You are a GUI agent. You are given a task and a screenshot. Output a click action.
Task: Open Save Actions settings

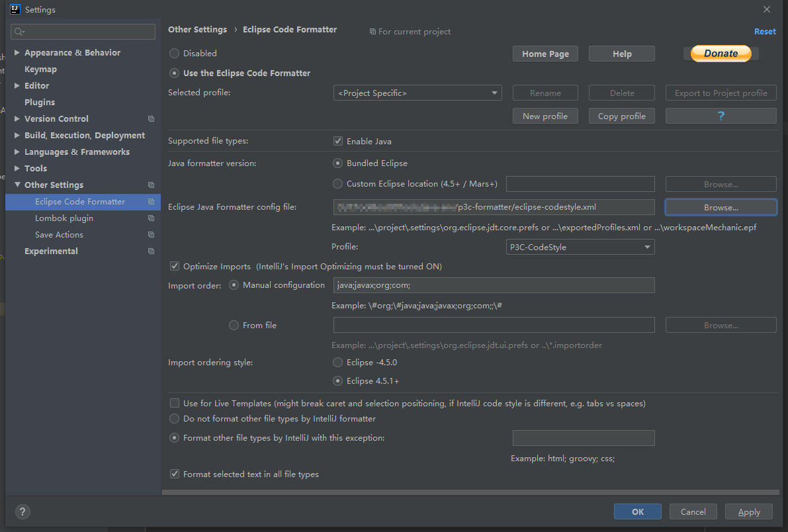pyautogui.click(x=60, y=235)
